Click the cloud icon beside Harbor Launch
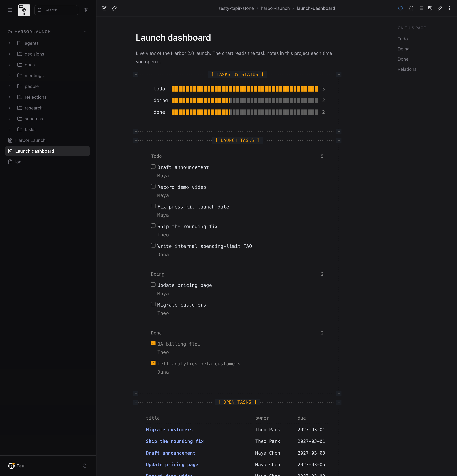The height and width of the screenshot is (476, 457). 10,32
